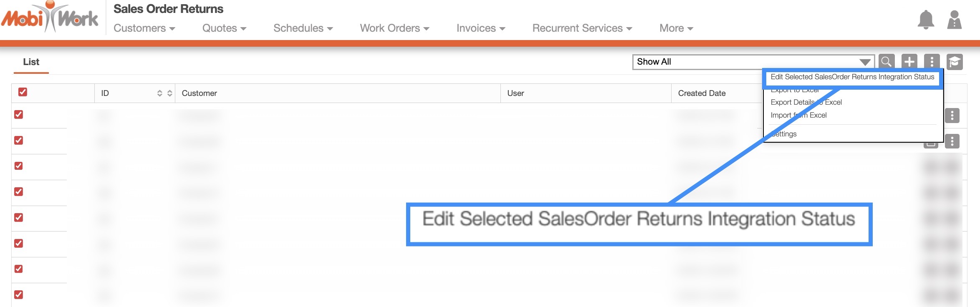Open the graduation cap help icon
This screenshot has width=980, height=307.
pos(954,62)
